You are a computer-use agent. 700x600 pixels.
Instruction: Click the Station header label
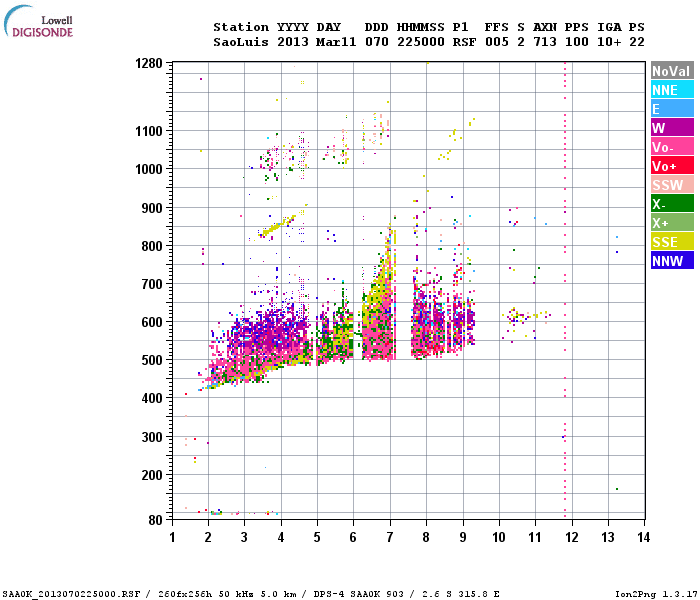[241, 27]
